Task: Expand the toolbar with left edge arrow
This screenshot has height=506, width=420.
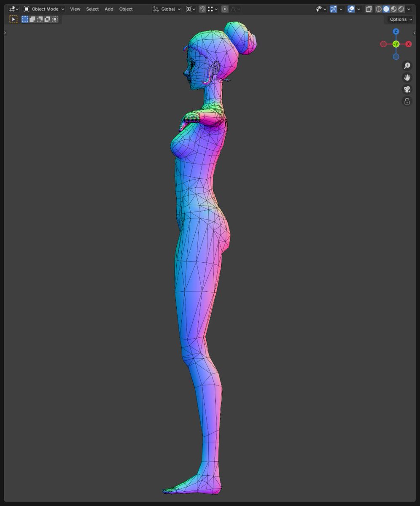Action: pyautogui.click(x=5, y=32)
